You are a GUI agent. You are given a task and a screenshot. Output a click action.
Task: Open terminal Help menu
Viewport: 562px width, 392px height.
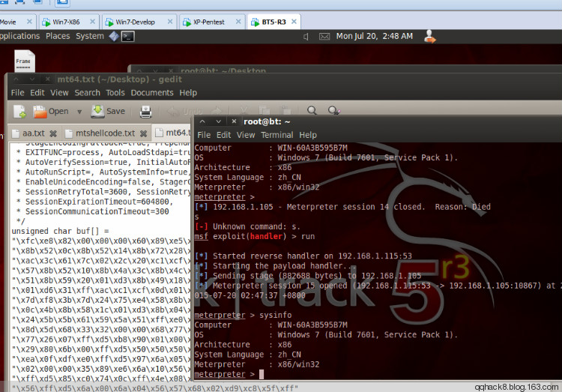(x=308, y=135)
